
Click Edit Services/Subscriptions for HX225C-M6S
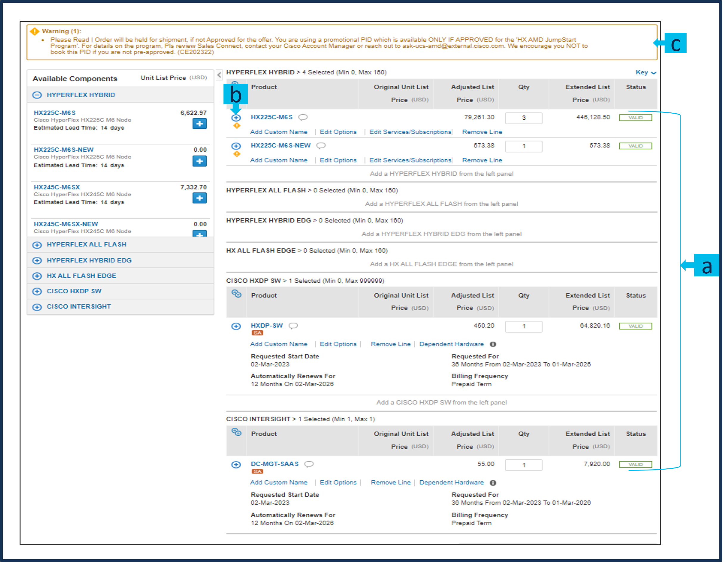click(410, 132)
